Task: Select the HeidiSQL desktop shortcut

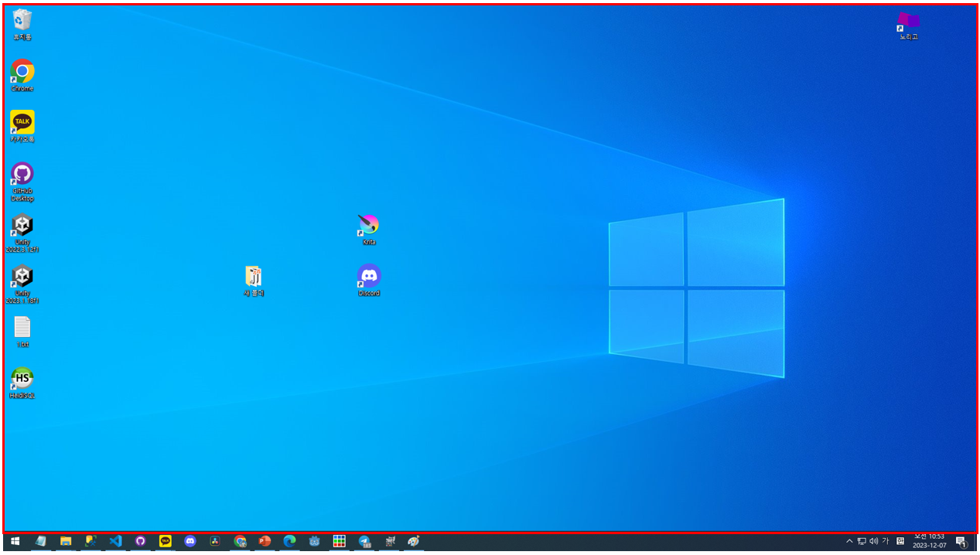Action: 22,382
